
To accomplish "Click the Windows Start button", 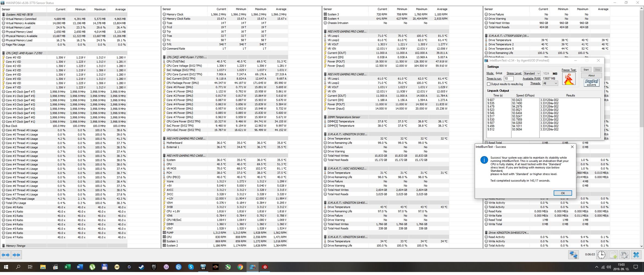I will click(x=6, y=267).
